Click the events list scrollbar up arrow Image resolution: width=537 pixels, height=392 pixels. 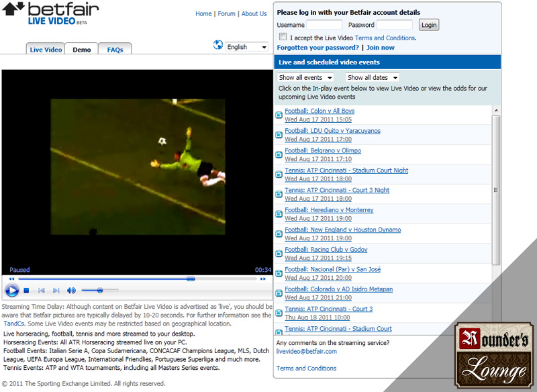pos(496,110)
